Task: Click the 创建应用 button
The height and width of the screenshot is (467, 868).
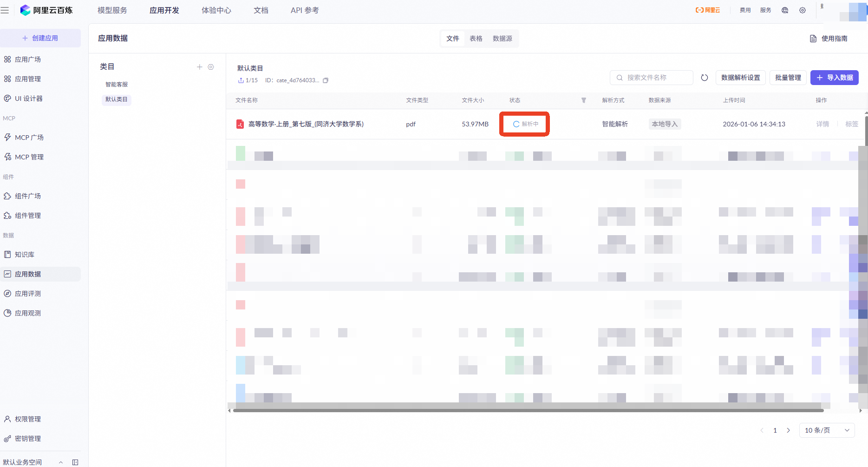Action: point(40,38)
